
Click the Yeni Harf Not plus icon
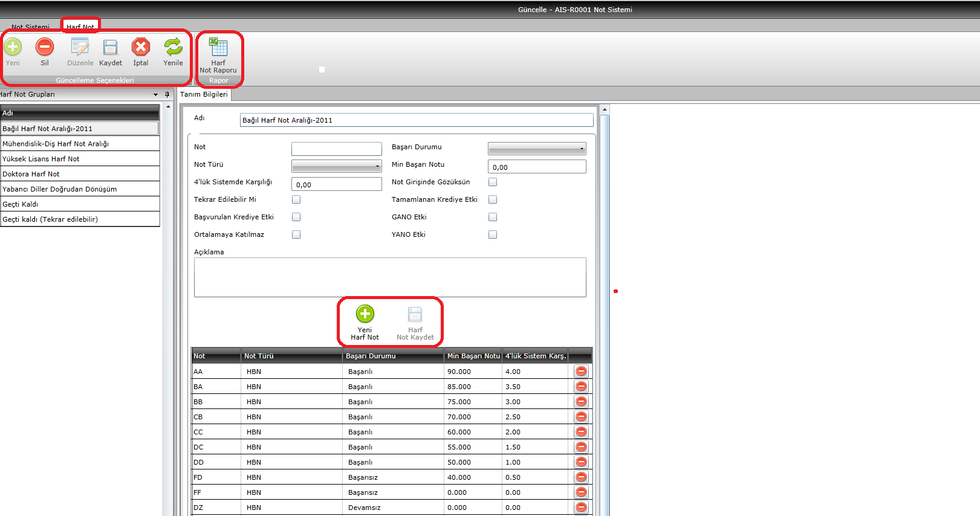coord(365,314)
